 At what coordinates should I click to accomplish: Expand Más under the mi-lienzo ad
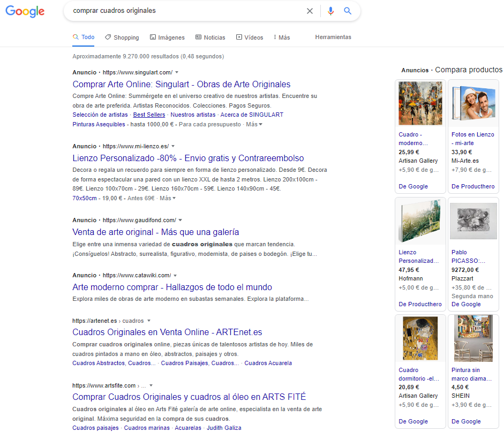[168, 198]
